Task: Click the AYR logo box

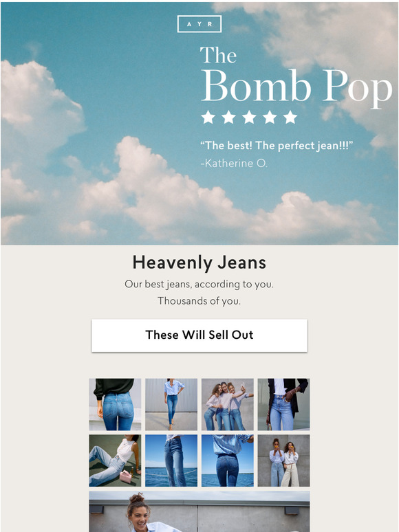Action: pyautogui.click(x=199, y=24)
